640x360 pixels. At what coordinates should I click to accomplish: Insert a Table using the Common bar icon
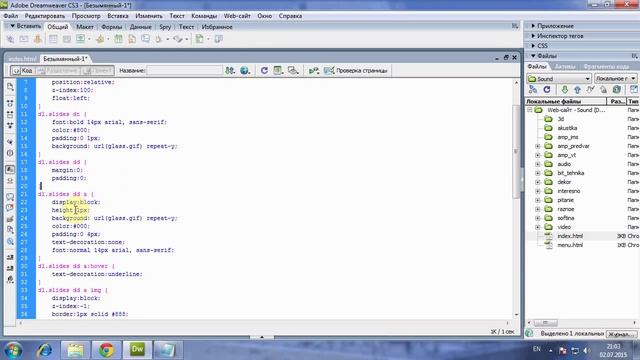(x=53, y=39)
